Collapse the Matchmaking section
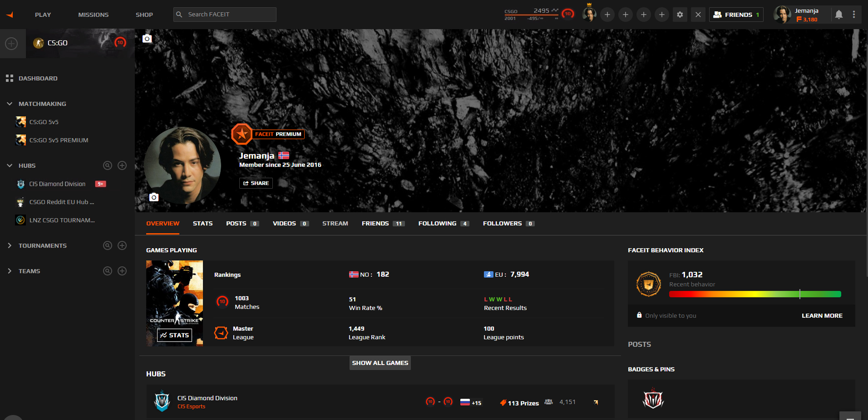Screen dimensions: 868x420 [x=10, y=104]
